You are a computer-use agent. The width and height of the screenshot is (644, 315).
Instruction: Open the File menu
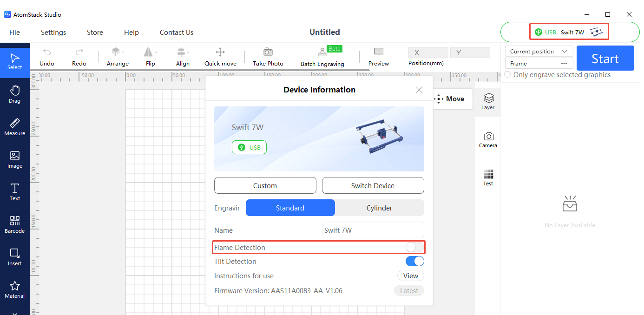click(x=14, y=32)
